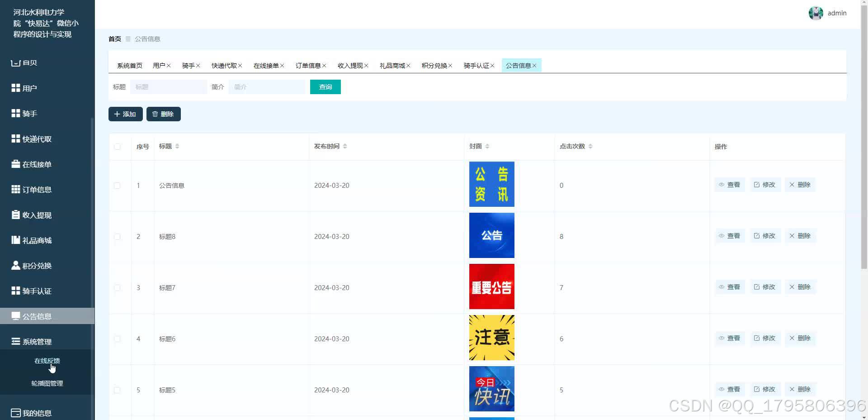Delete the 标题6 row with 删除

(800, 338)
